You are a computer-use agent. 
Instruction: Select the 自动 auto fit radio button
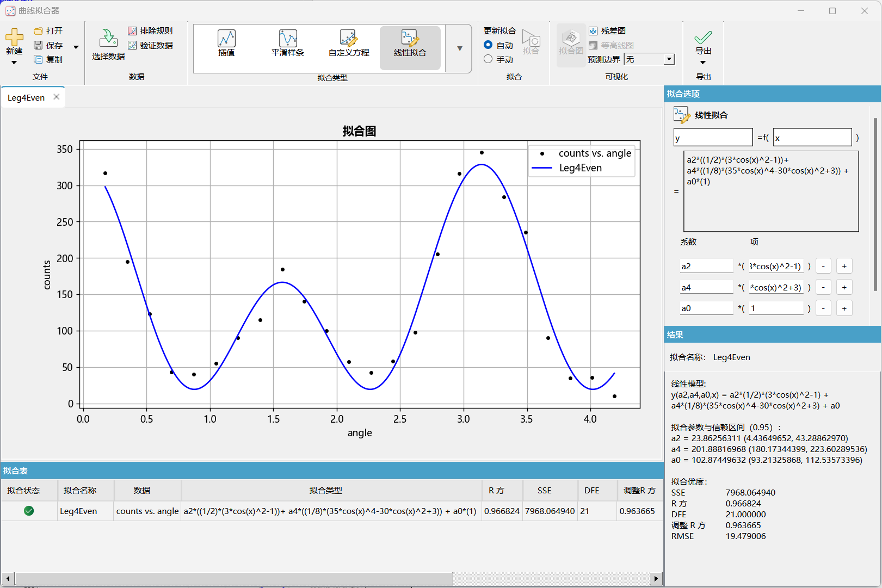click(488, 45)
